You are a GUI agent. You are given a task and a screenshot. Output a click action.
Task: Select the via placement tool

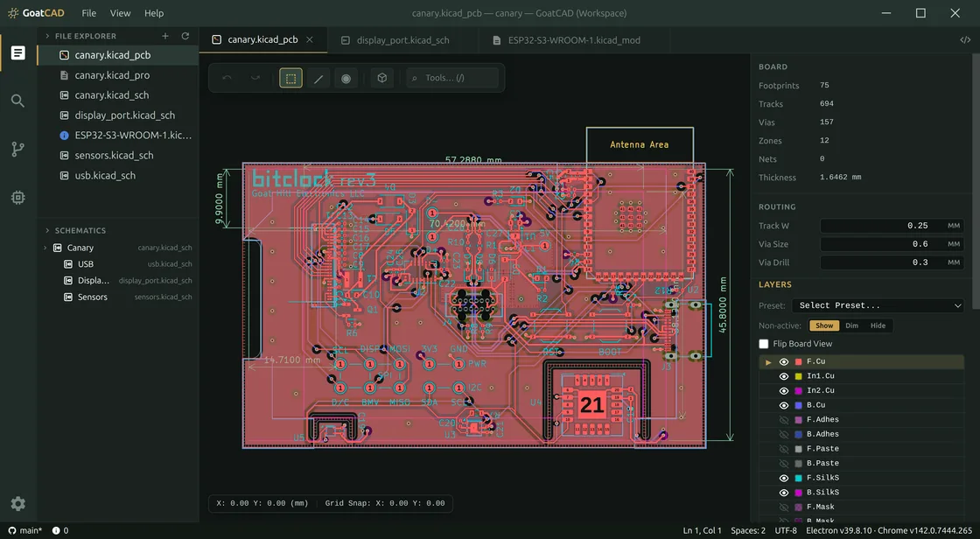pyautogui.click(x=346, y=78)
